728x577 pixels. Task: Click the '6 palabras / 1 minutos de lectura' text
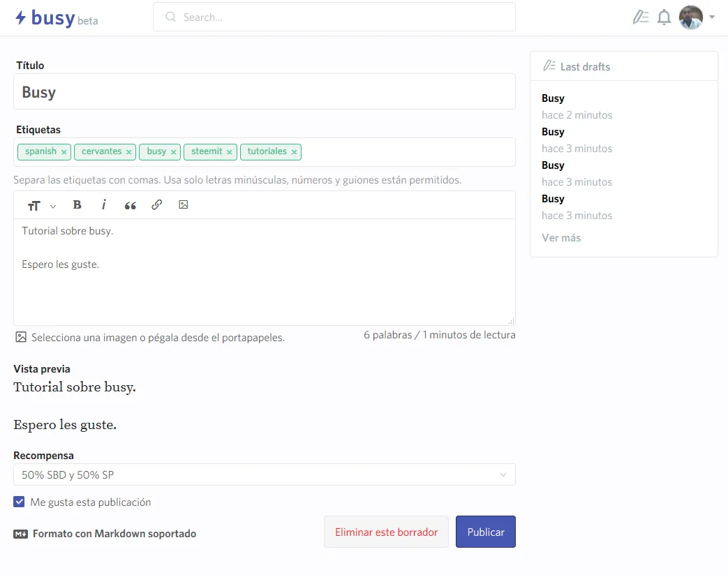[439, 335]
